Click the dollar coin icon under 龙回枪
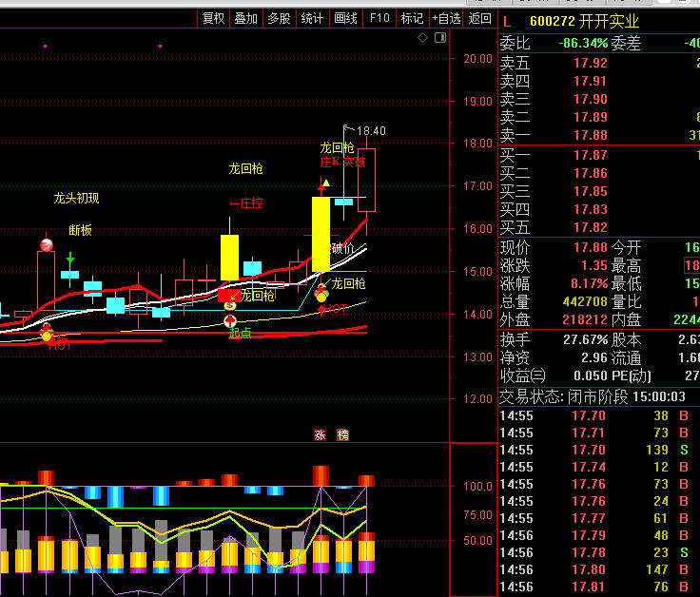 229,305
